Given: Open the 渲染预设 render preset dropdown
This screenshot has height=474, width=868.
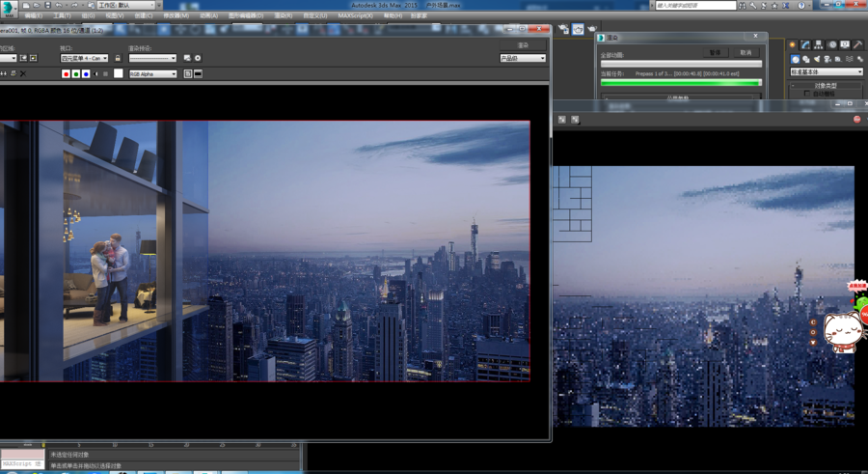Looking at the screenshot, I should pos(152,58).
